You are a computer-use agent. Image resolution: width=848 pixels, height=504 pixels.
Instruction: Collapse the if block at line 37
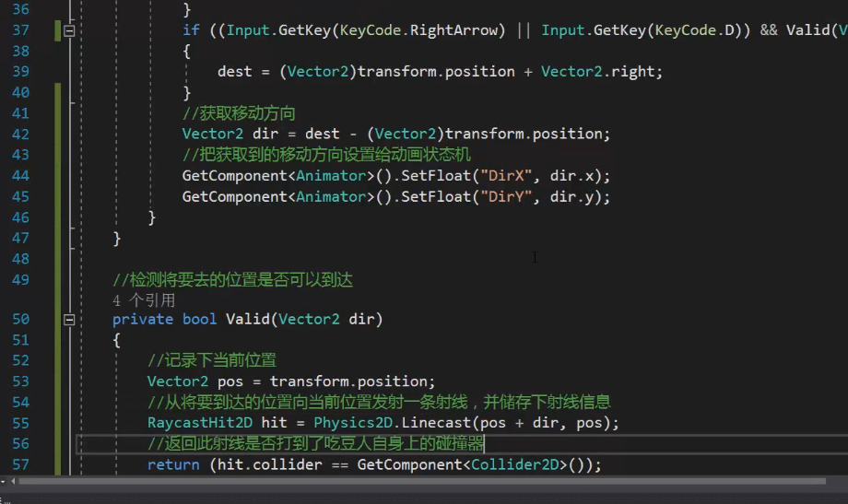pyautogui.click(x=69, y=30)
